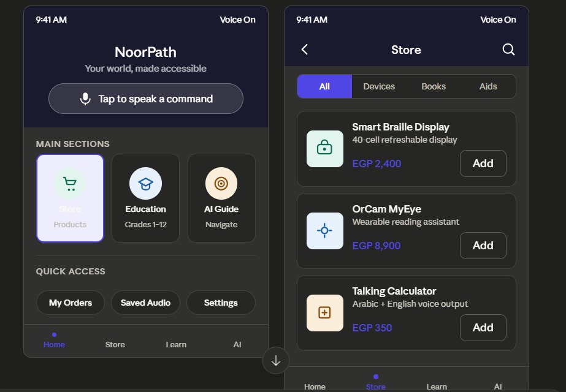Switch to the Aids filter tab

[488, 86]
